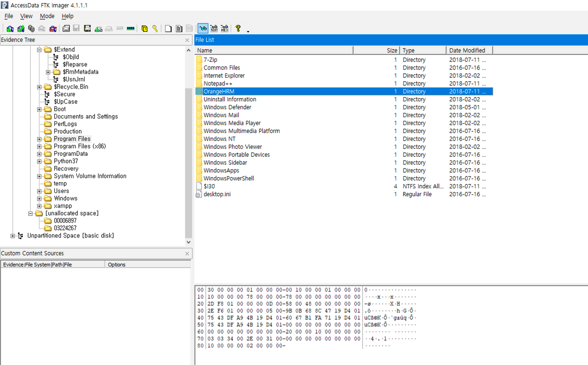Select the WindowsPowerShell directory row
Image resolution: width=588 pixels, height=365 pixels.
[x=344, y=178]
